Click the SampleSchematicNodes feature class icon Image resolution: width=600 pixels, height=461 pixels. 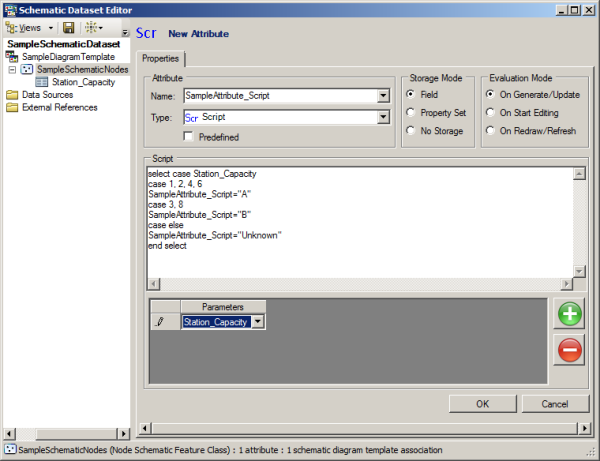[26, 70]
